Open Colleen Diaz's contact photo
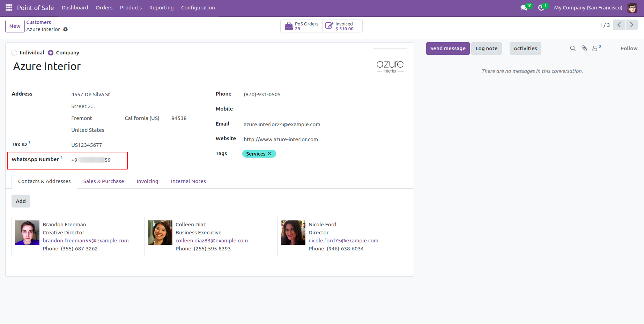644x324 pixels. (160, 233)
